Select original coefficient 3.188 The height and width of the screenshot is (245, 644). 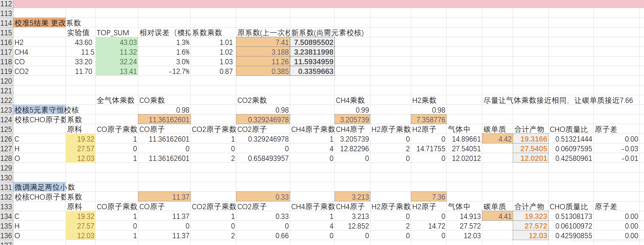point(263,52)
